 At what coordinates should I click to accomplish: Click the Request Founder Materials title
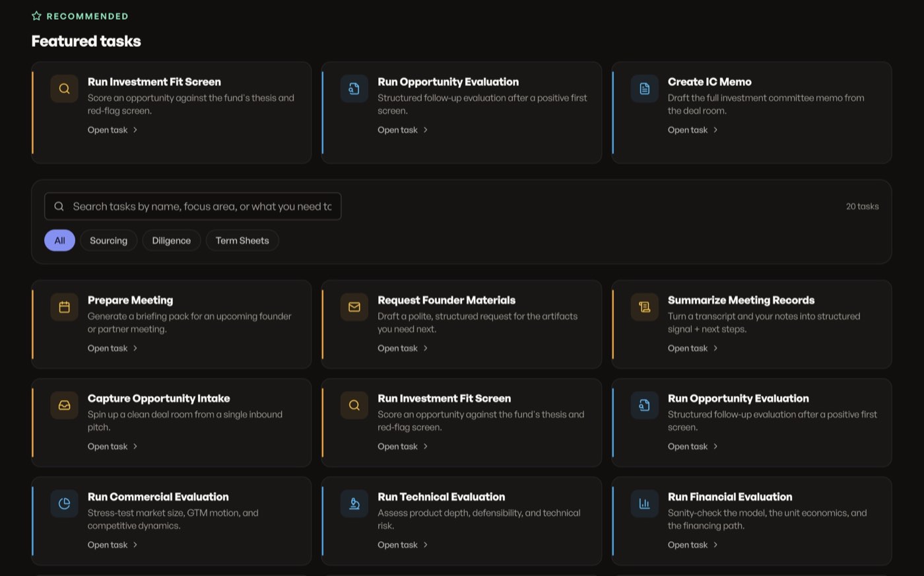pos(446,300)
